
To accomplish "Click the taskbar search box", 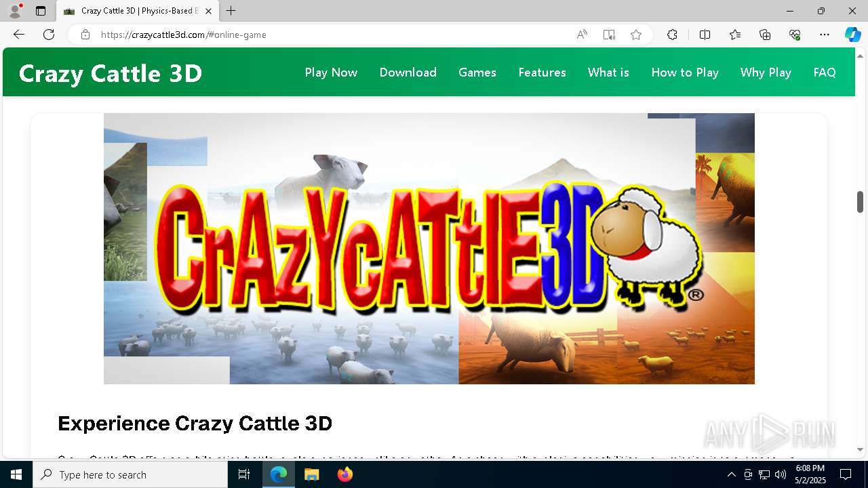I will pos(130,474).
